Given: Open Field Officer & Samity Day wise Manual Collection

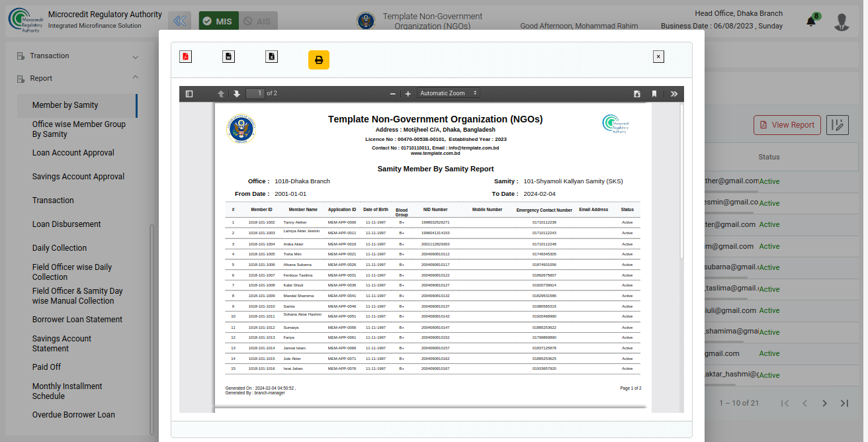Looking at the screenshot, I should 78,296.
